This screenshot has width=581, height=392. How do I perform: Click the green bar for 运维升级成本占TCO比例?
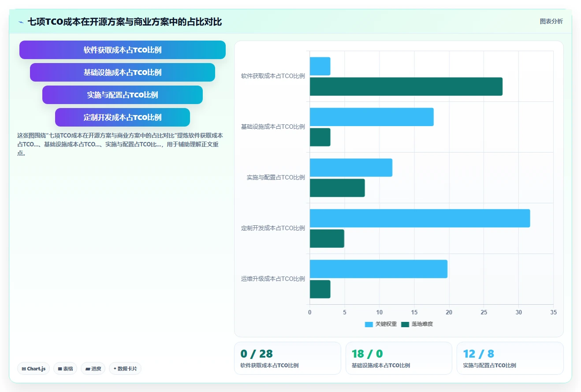[x=320, y=289]
